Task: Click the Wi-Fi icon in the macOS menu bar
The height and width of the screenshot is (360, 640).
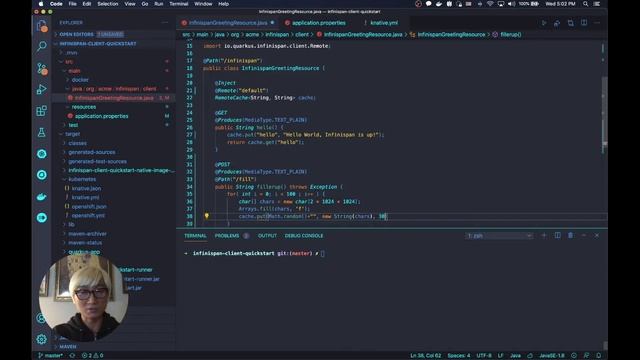Action: pyautogui.click(x=490, y=4)
